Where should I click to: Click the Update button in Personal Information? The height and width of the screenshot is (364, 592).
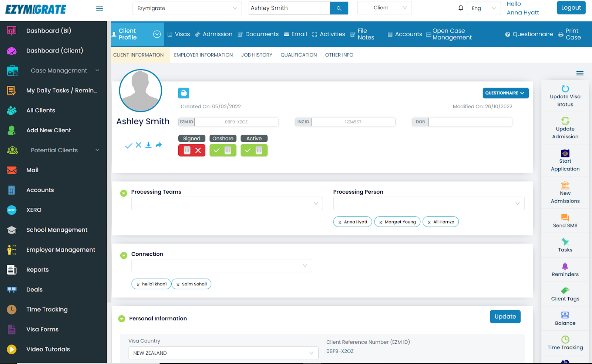pyautogui.click(x=505, y=316)
